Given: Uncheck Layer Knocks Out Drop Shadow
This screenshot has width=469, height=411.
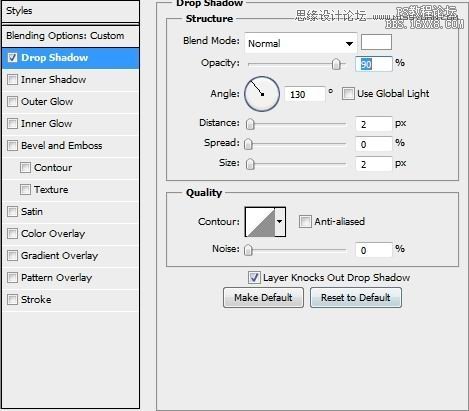Looking at the screenshot, I should 254,278.
